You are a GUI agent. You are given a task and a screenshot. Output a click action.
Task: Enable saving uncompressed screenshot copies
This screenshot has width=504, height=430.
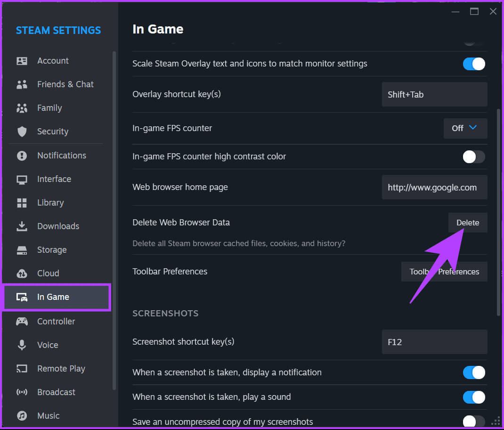pos(474,422)
